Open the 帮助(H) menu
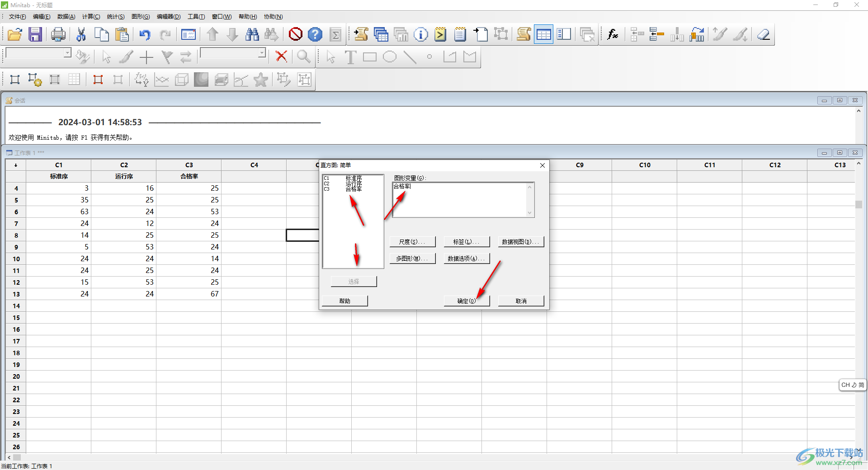868x470 pixels. (248, 17)
